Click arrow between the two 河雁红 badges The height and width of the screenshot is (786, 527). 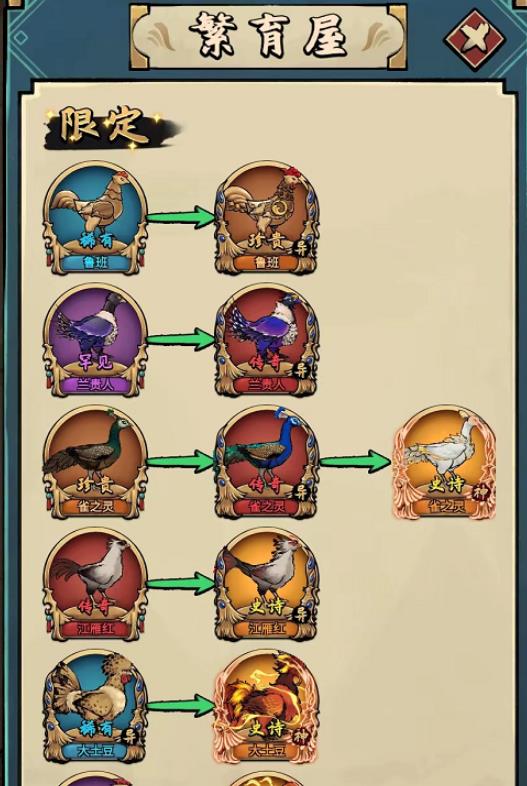[x=181, y=583]
